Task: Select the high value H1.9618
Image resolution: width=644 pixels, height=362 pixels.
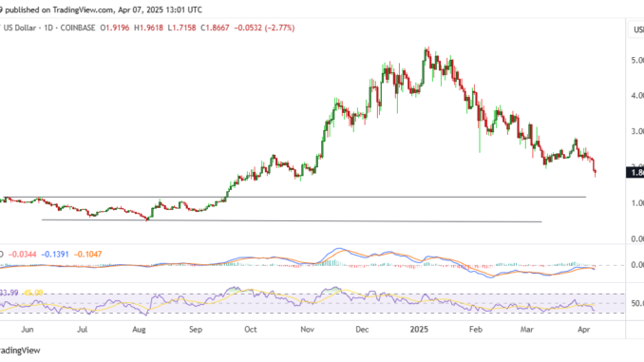Action: point(149,28)
